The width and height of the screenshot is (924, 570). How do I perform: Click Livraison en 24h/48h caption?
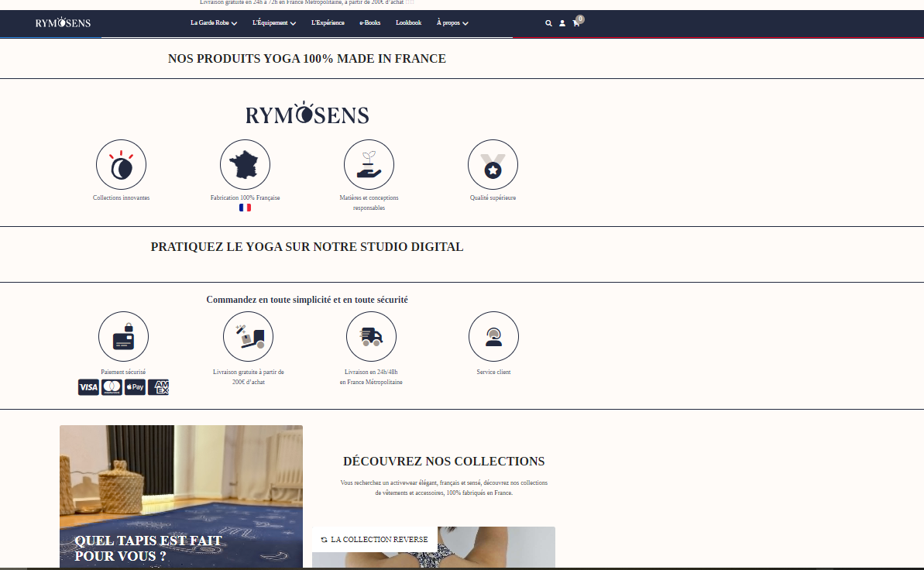(371, 377)
